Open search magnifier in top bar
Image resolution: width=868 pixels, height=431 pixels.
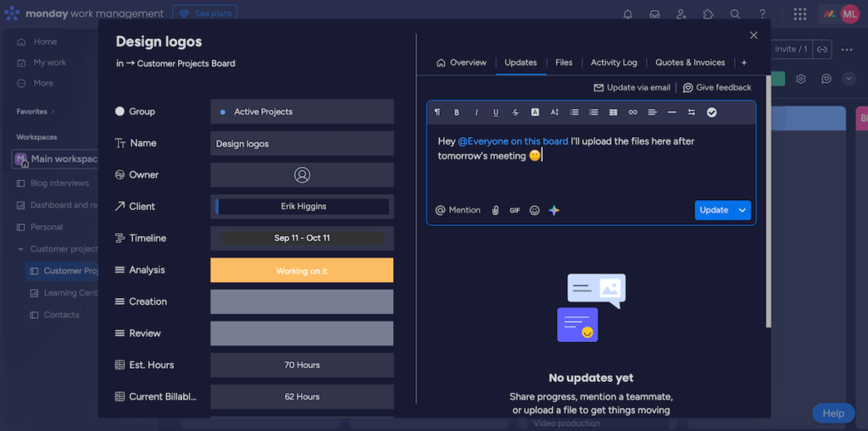(x=735, y=14)
